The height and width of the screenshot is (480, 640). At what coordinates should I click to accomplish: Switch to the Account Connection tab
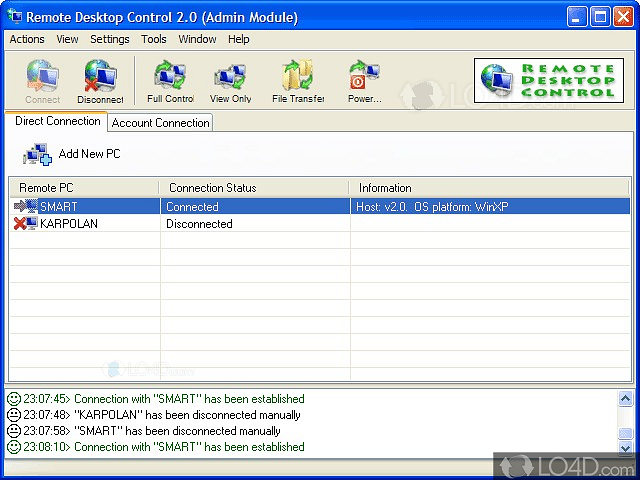160,123
